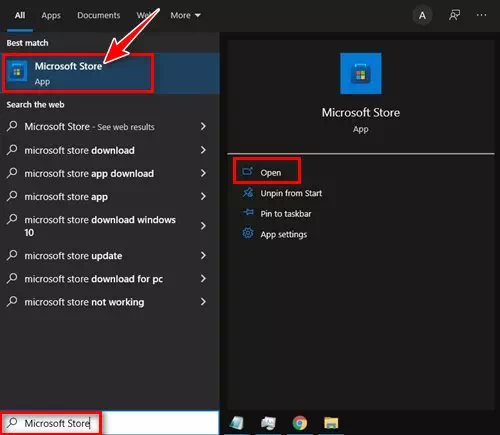Open App settings
This screenshot has height=435, width=500.
tap(284, 234)
